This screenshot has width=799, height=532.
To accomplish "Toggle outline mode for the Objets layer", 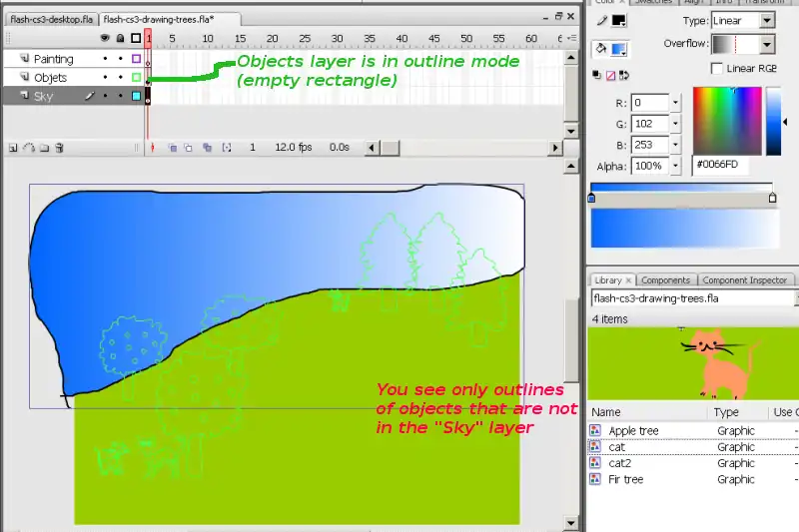I will (x=137, y=78).
